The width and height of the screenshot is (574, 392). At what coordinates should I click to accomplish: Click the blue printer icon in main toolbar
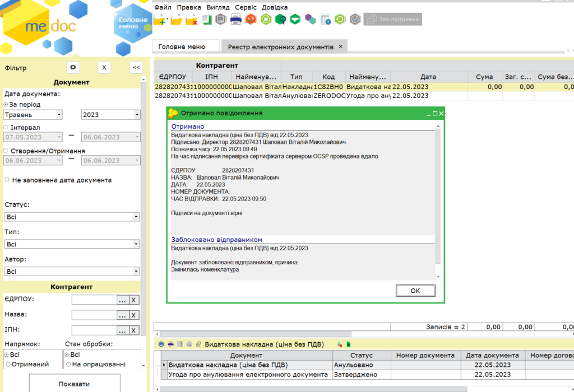(236, 20)
